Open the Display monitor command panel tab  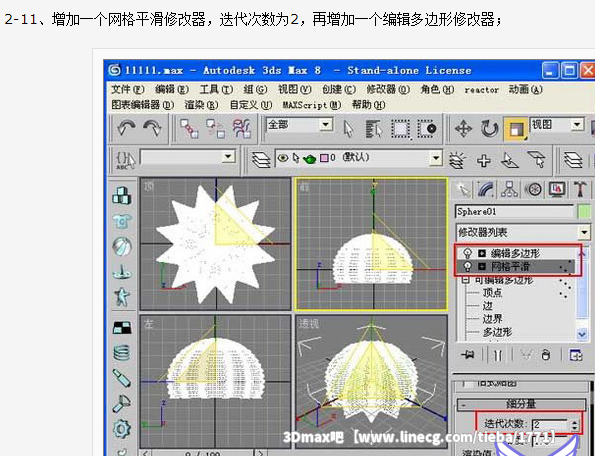pos(557,189)
